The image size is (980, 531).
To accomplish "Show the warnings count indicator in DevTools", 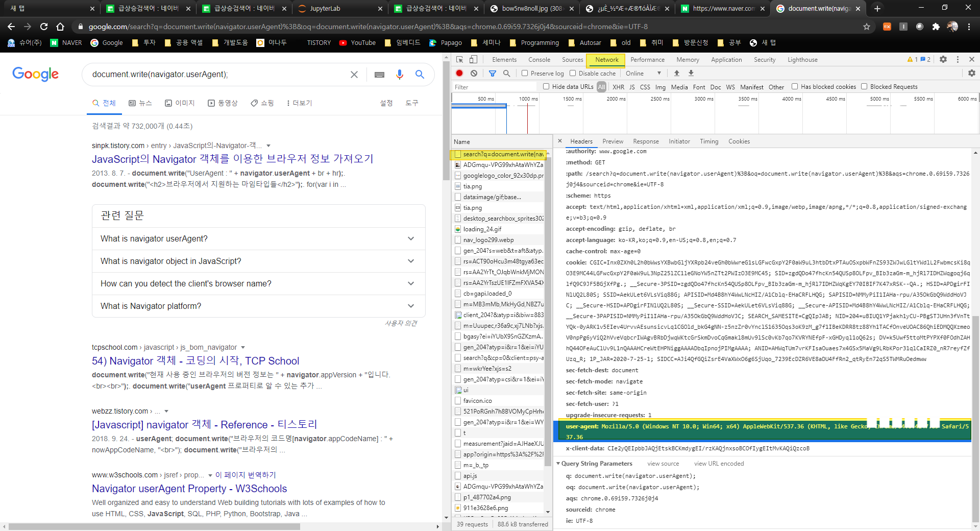I will pyautogui.click(x=913, y=60).
